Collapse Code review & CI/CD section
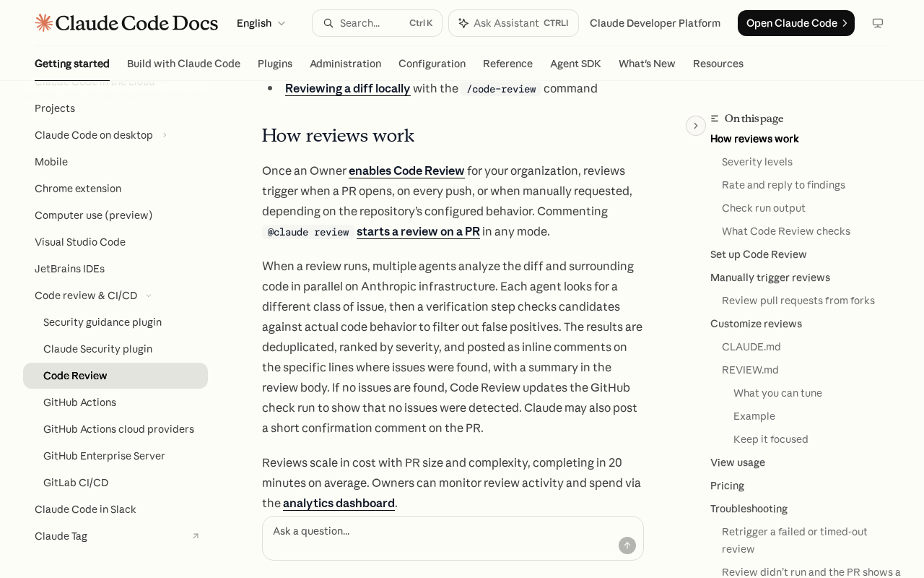924x578 pixels. pyautogui.click(x=115, y=296)
